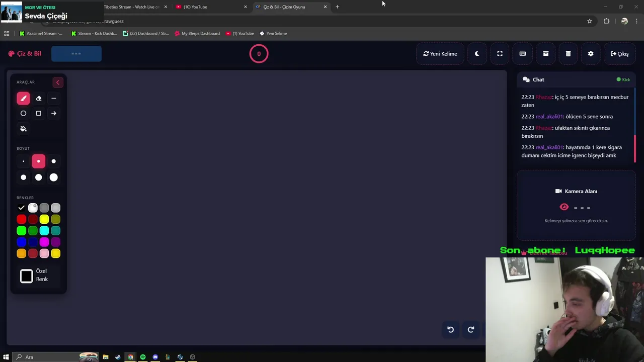The image size is (644, 362).
Task: Open the settings gear in header
Action: point(591,54)
